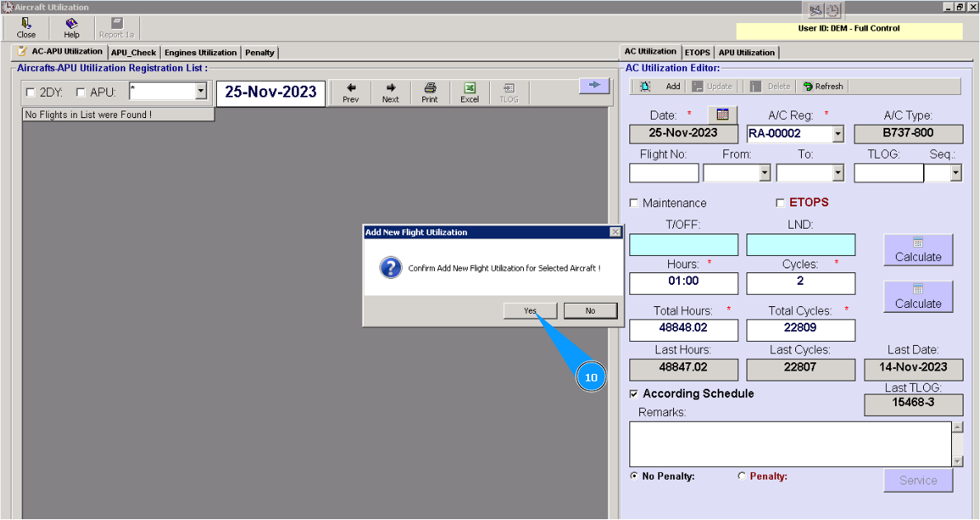
Task: Enable the Maintenance checkbox
Action: (634, 203)
